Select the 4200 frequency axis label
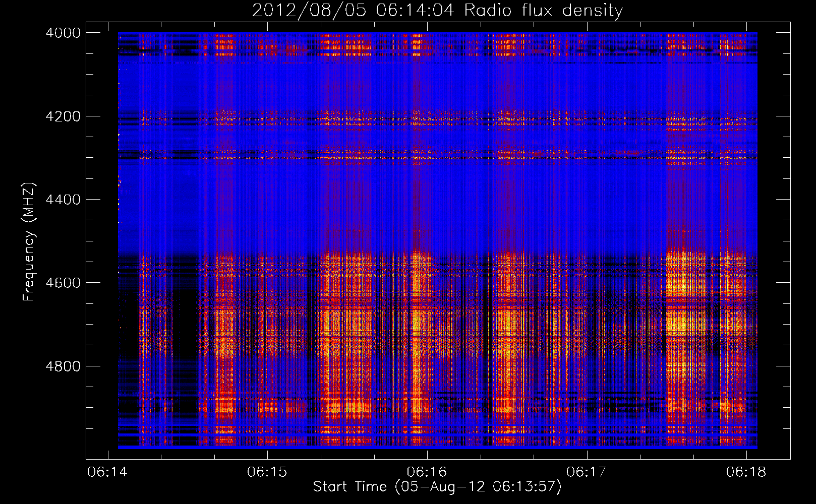Image resolution: width=816 pixels, height=504 pixels. click(x=63, y=116)
